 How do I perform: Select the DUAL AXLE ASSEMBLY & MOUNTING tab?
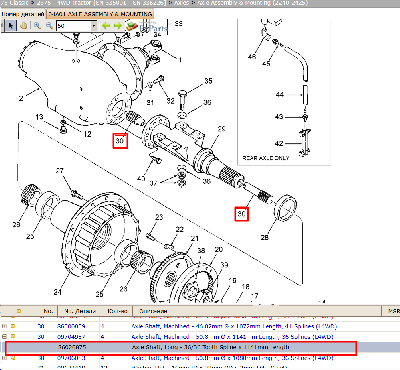coord(100,14)
